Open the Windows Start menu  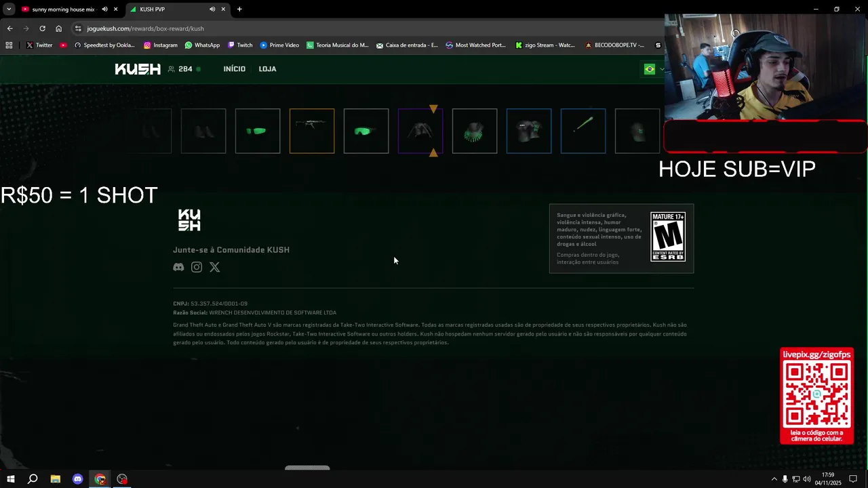pos(10,479)
